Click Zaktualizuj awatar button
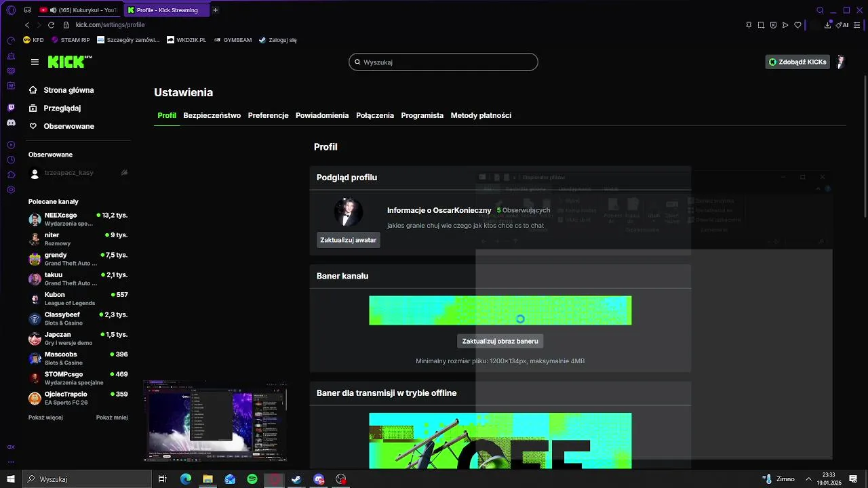 point(349,240)
